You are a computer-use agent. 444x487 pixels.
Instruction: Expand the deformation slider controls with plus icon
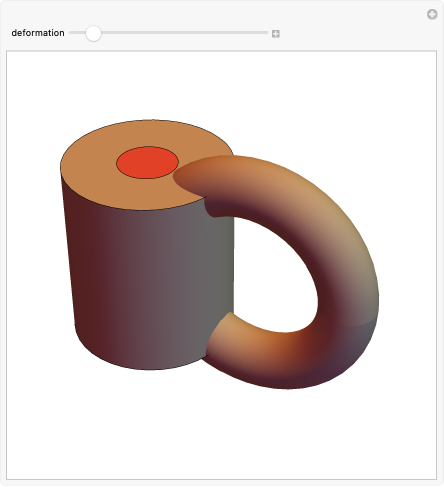[276, 34]
